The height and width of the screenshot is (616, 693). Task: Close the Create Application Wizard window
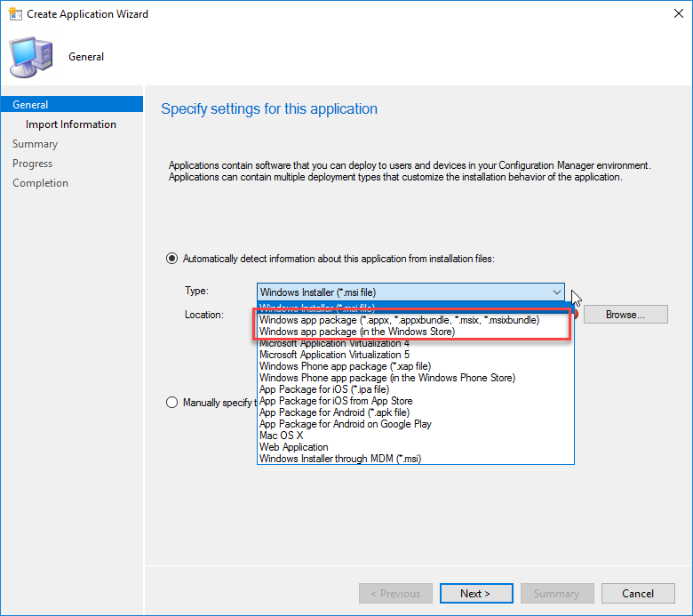point(679,13)
